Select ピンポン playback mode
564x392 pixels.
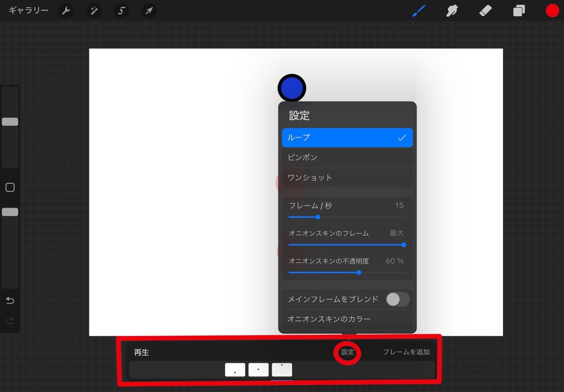click(347, 157)
